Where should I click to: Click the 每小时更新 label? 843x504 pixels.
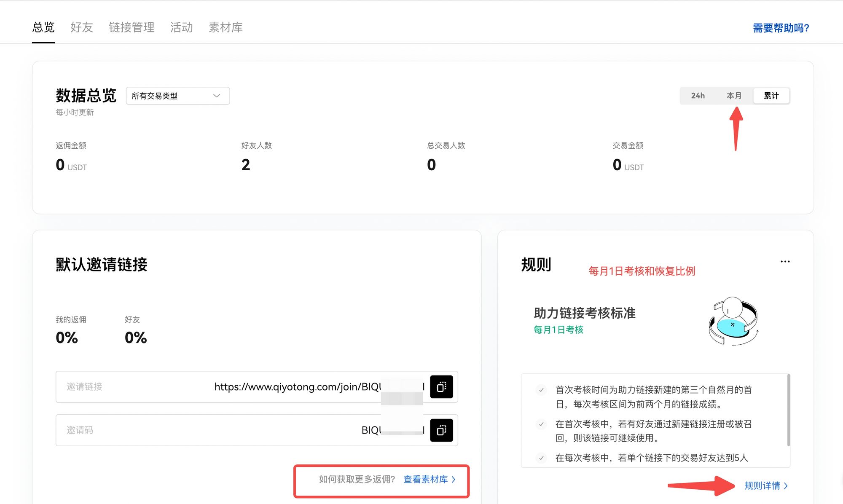tap(75, 113)
